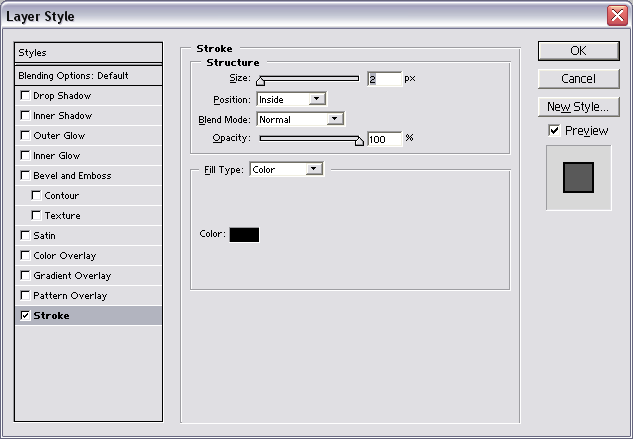Open the Styles presets section
Image resolution: width=633 pixels, height=439 pixels.
[x=88, y=53]
